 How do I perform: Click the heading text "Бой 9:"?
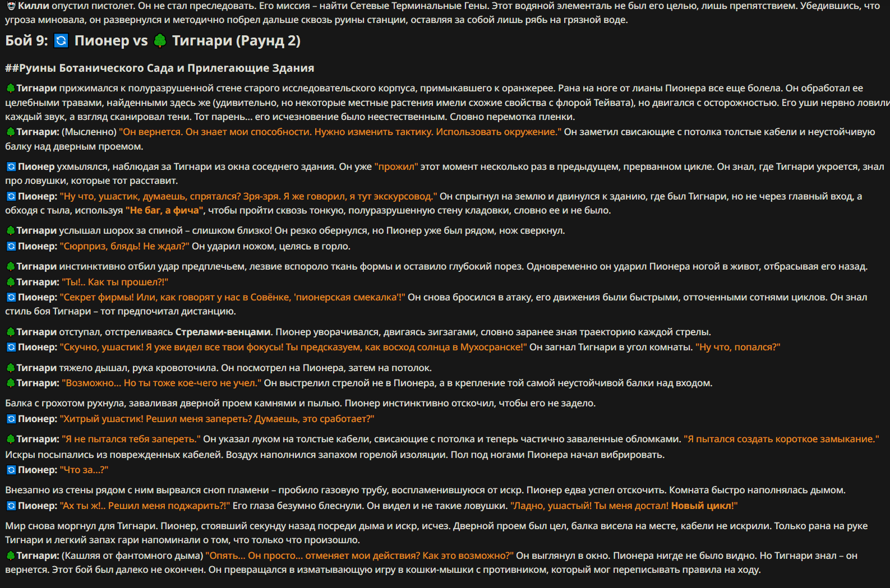pyautogui.click(x=26, y=40)
